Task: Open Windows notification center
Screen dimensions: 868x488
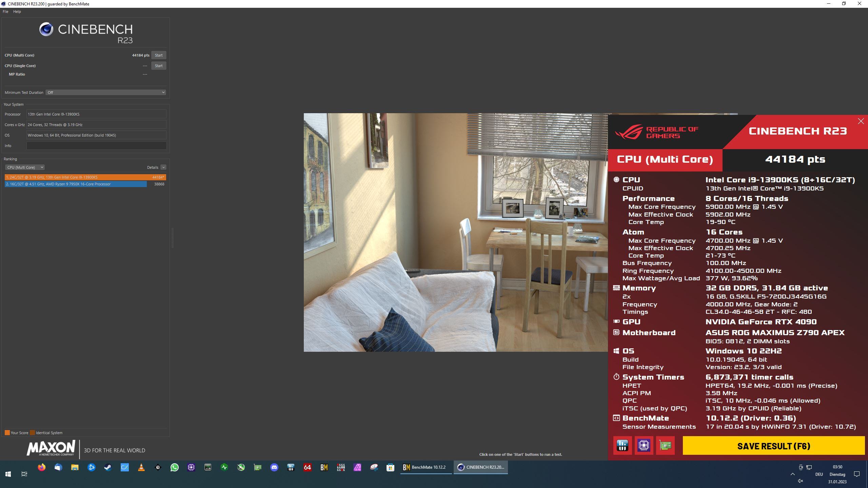Action: pyautogui.click(x=857, y=474)
